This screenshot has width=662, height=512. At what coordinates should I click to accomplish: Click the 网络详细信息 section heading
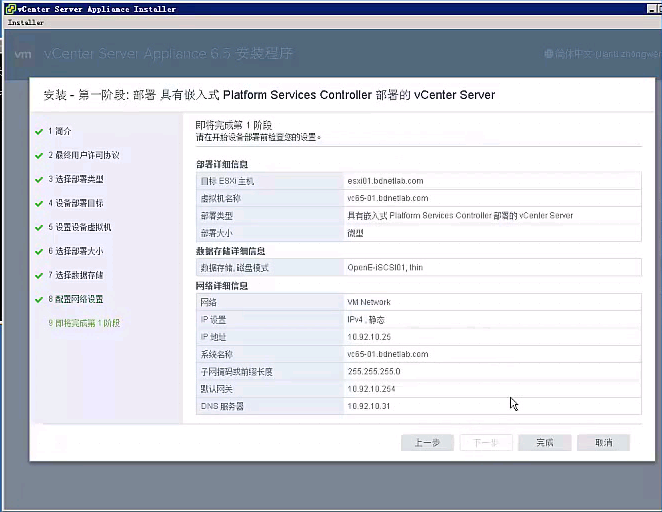pos(222,286)
